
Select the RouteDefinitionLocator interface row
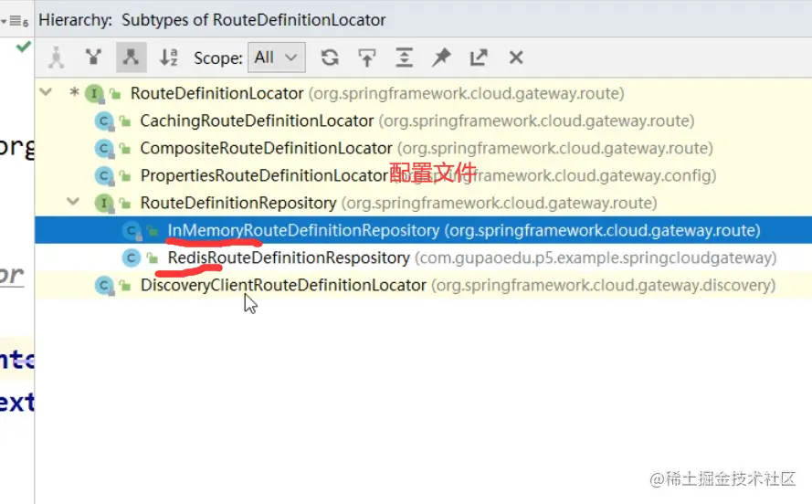click(x=423, y=93)
